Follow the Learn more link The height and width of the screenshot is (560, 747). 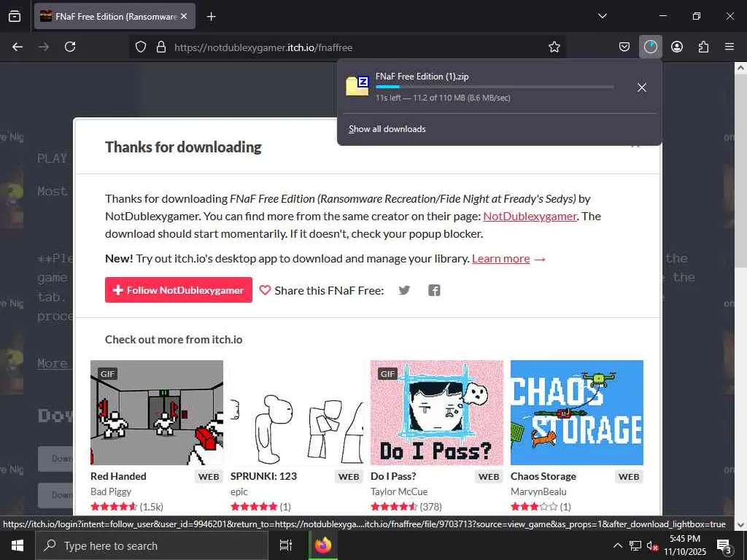pyautogui.click(x=500, y=259)
